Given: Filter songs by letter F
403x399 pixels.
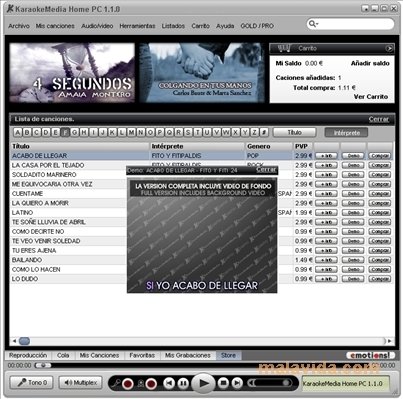Looking at the screenshot, I should point(65,132).
